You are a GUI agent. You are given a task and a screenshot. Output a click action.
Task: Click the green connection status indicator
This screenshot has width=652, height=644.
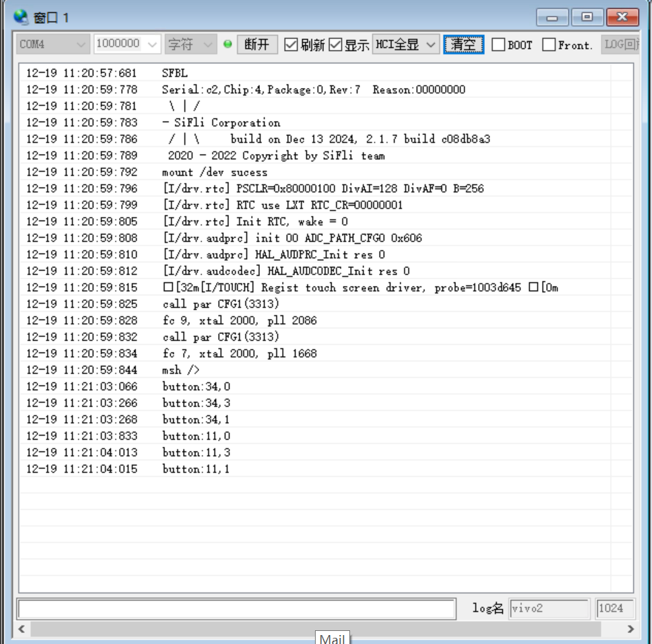point(228,45)
